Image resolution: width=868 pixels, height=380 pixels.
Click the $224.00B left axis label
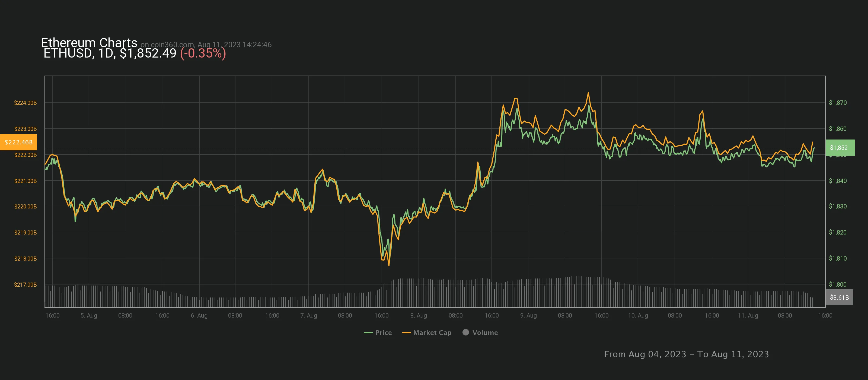(25, 103)
